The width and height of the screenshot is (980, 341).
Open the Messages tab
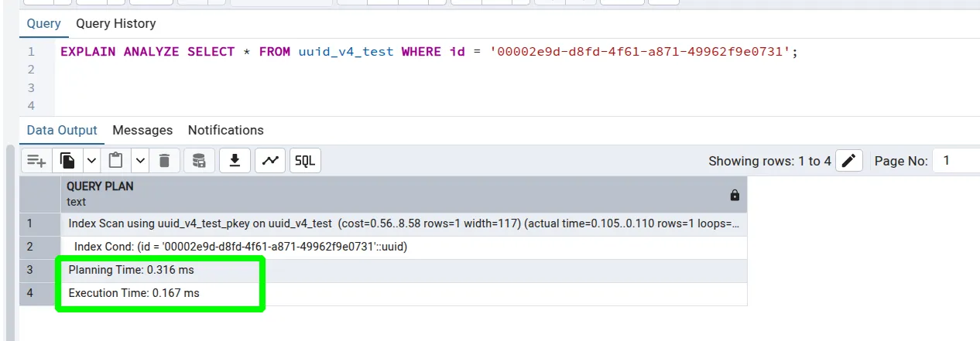(x=142, y=130)
